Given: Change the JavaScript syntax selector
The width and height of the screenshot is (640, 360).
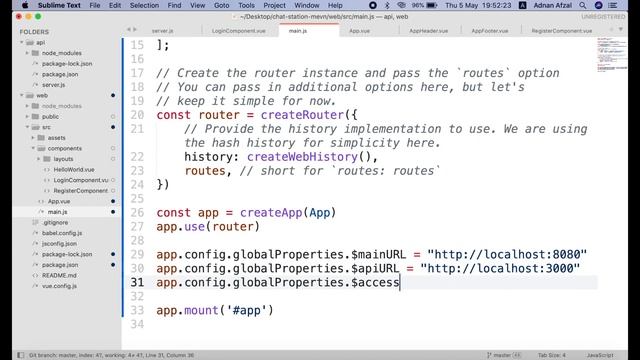Looking at the screenshot, I should pos(600,355).
